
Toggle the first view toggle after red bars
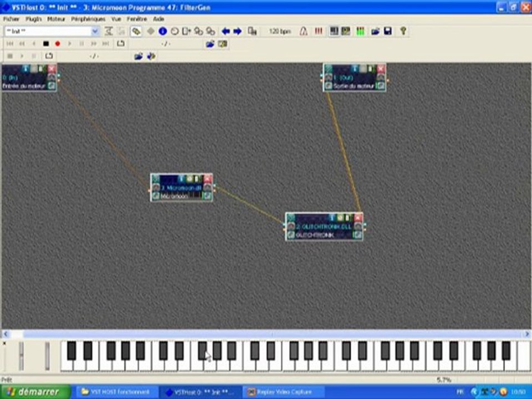[x=334, y=31]
